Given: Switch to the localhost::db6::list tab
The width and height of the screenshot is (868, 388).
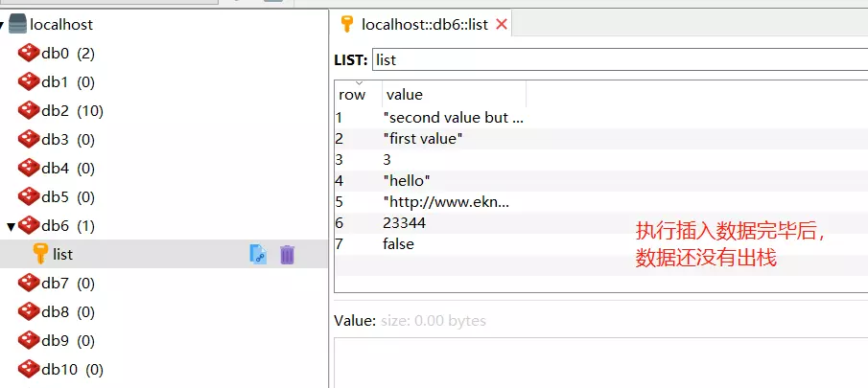Looking at the screenshot, I should point(425,24).
